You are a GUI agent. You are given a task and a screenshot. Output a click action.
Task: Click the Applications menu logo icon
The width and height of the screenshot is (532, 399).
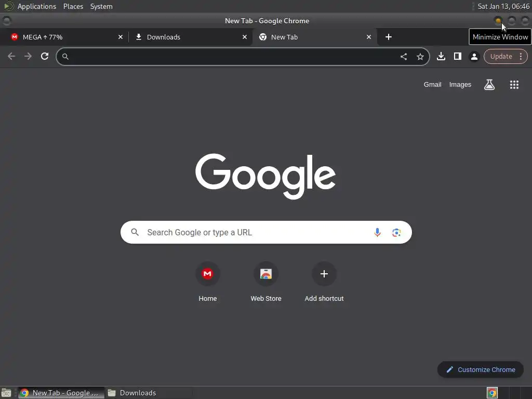tap(8, 6)
